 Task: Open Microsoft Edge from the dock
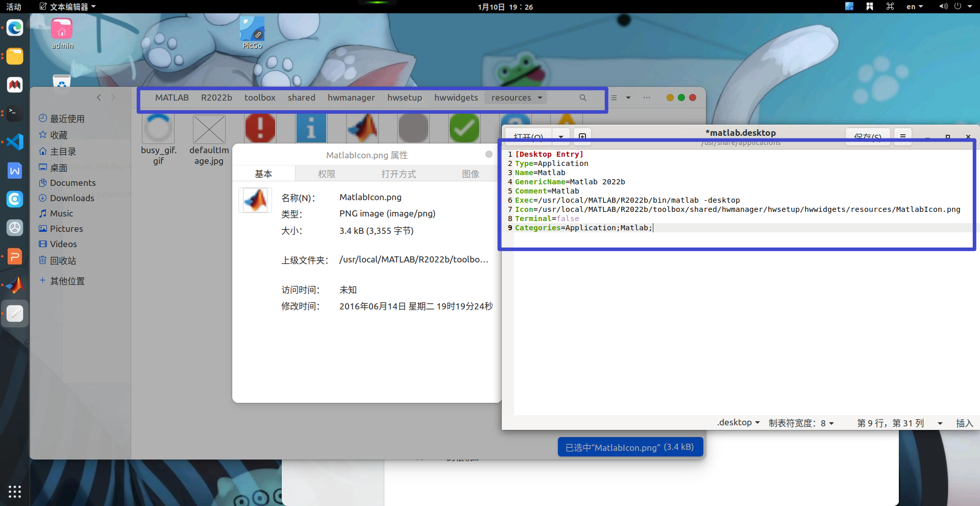pyautogui.click(x=14, y=28)
